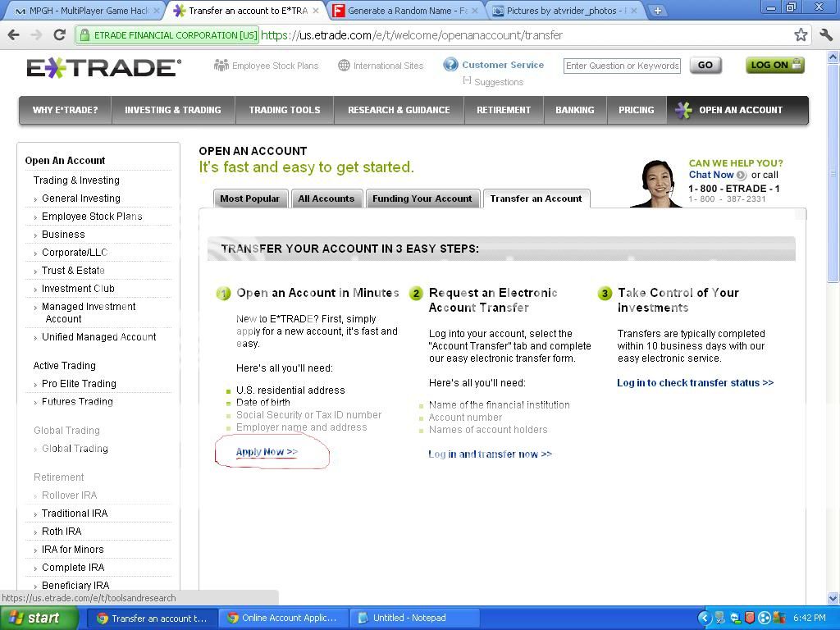Open Traditional IRA in sidebar
This screenshot has height=630, width=840.
75,514
